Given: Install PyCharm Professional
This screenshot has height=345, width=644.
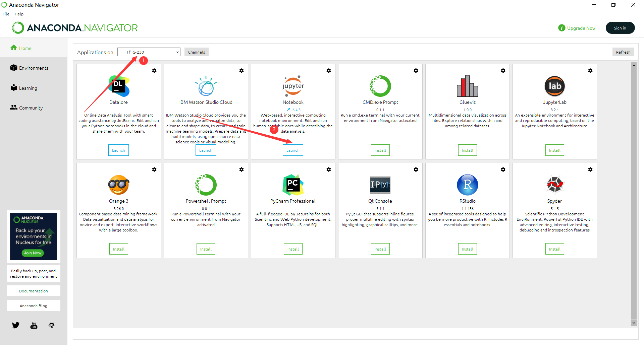Looking at the screenshot, I should [293, 249].
